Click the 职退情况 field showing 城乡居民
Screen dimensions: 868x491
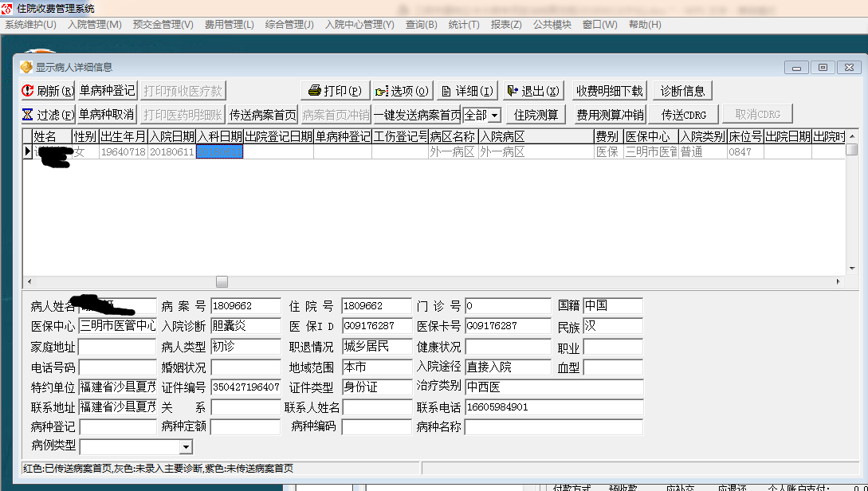pyautogui.click(x=377, y=347)
